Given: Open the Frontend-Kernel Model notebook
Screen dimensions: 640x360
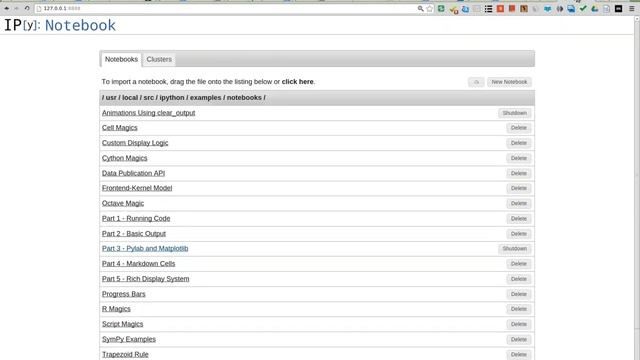Looking at the screenshot, I should click(137, 188).
